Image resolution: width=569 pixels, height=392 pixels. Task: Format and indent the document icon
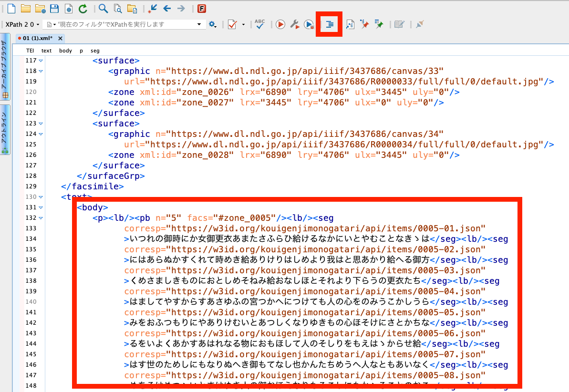[330, 24]
